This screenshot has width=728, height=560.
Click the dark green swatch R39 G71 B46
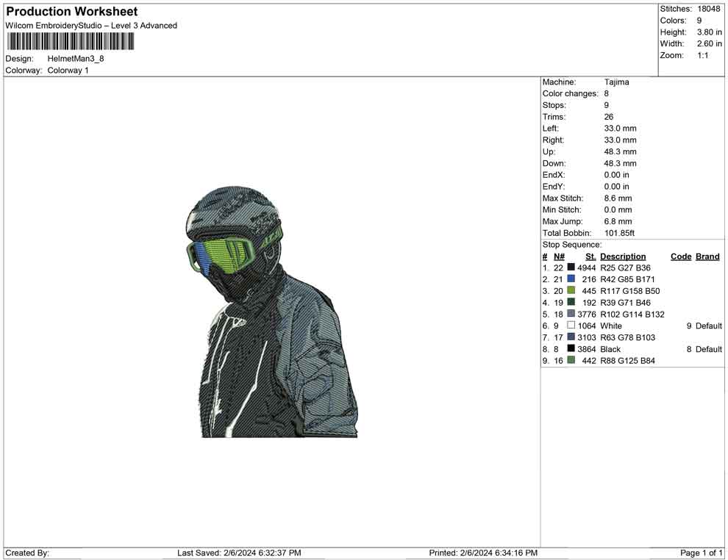pos(571,302)
